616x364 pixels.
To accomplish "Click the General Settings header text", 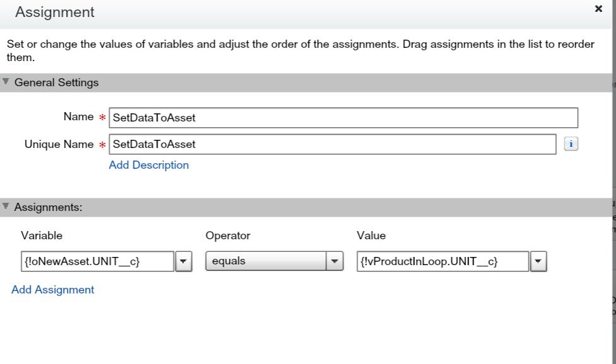I will click(x=56, y=82).
